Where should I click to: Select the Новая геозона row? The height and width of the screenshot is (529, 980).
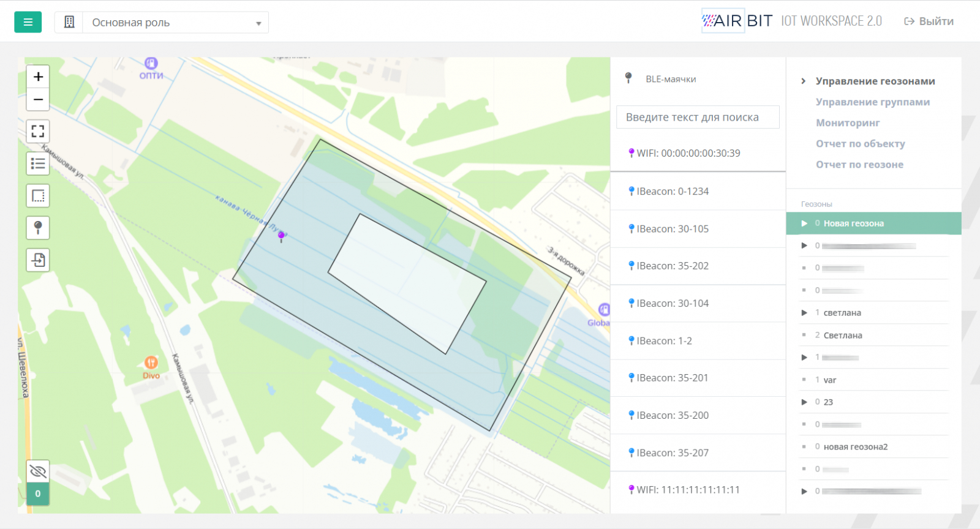point(873,223)
